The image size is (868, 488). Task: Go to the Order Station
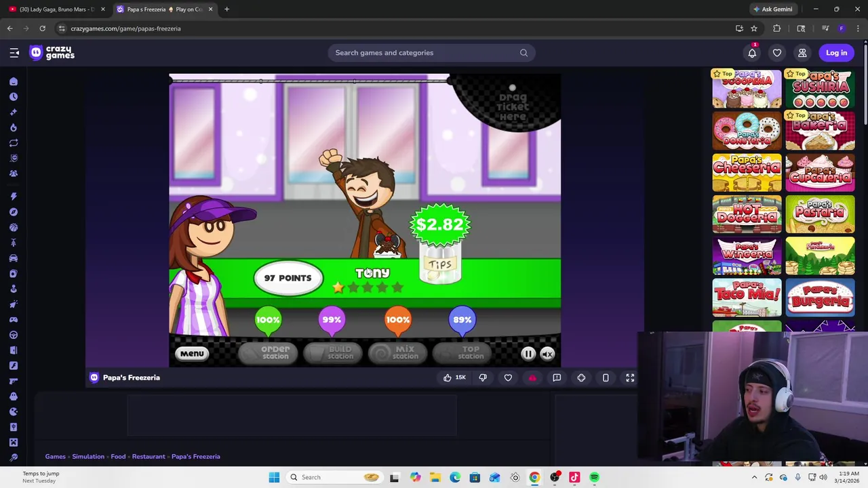(269, 352)
